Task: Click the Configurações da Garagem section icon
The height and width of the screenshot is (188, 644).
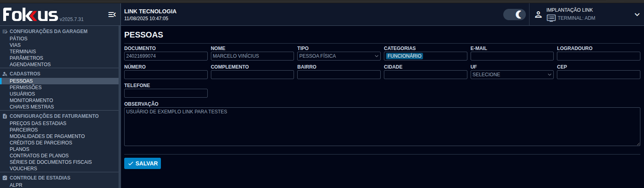Action: point(5,31)
